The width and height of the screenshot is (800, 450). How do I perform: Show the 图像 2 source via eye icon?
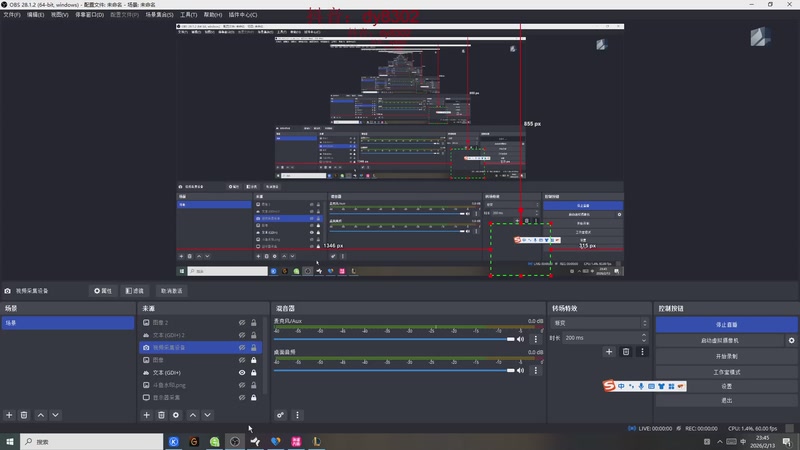click(x=242, y=322)
